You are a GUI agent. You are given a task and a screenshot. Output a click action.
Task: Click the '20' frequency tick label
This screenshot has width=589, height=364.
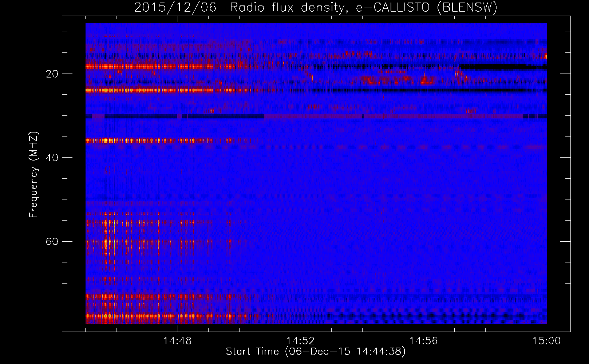tap(52, 74)
